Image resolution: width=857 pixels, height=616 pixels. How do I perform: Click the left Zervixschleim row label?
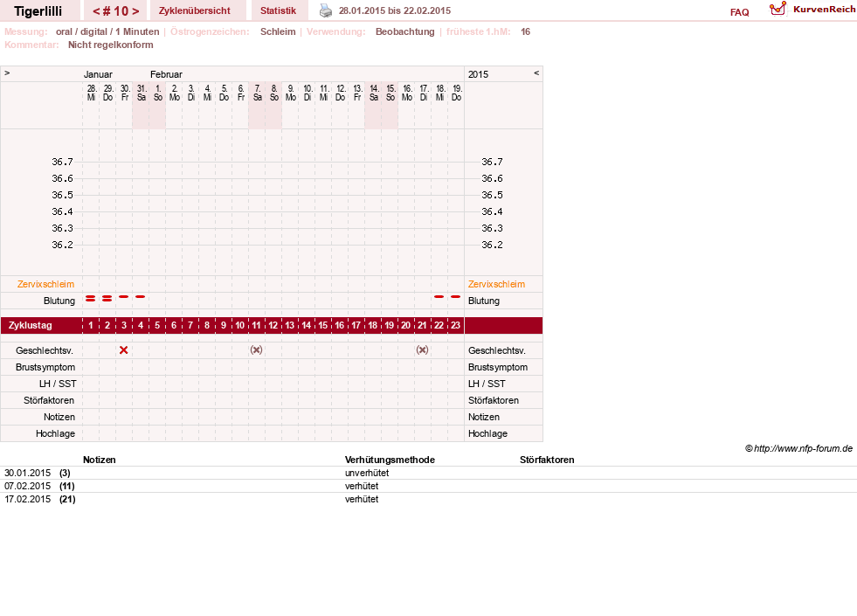[46, 284]
